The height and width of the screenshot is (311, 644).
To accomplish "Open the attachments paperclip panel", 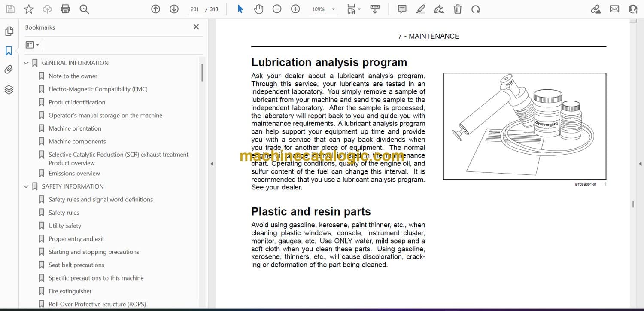I will [9, 70].
